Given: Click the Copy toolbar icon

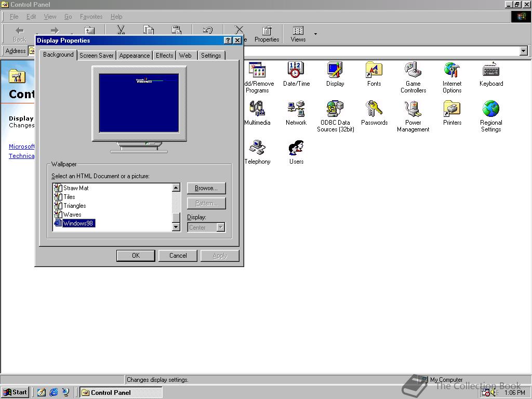Looking at the screenshot, I should tap(148, 30).
